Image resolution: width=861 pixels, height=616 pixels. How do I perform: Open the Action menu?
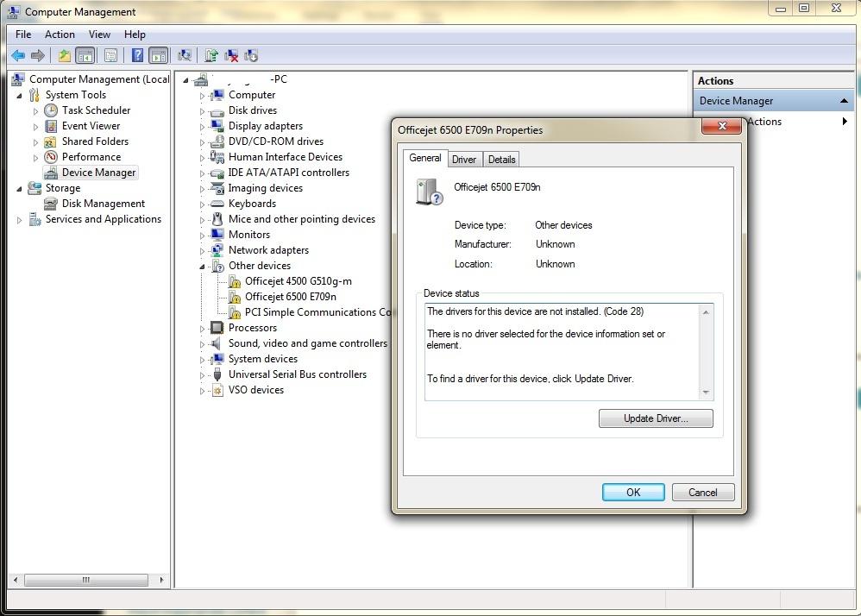[60, 35]
